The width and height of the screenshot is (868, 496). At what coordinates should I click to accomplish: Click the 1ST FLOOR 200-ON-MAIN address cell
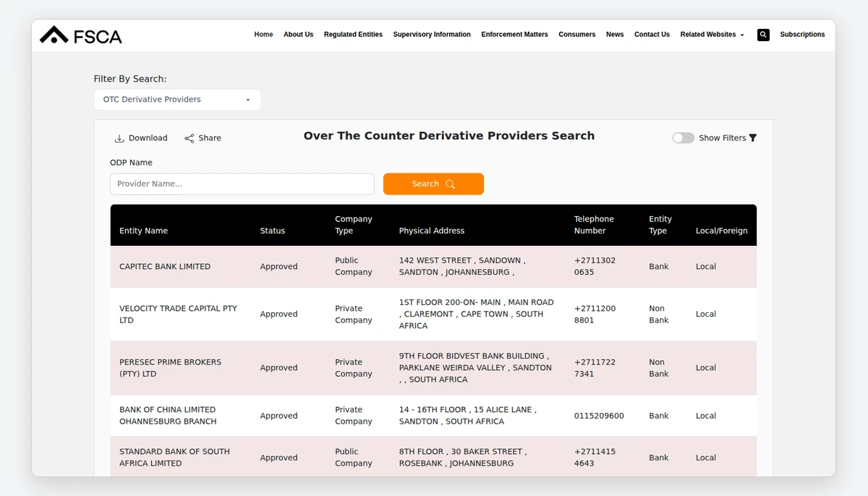477,315
